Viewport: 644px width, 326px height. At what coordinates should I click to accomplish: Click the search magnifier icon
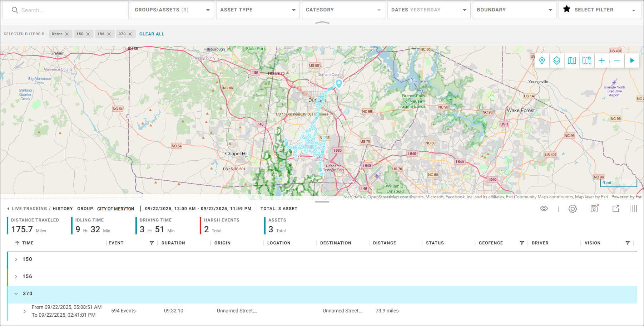15,10
